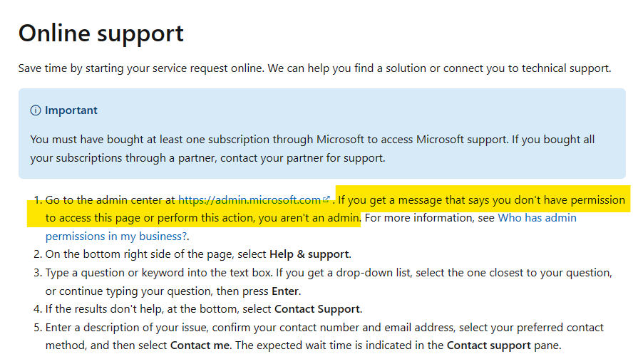Image resolution: width=633 pixels, height=364 pixels.
Task: Click the bold "Contact Support" text in step 4
Action: pyautogui.click(x=317, y=309)
